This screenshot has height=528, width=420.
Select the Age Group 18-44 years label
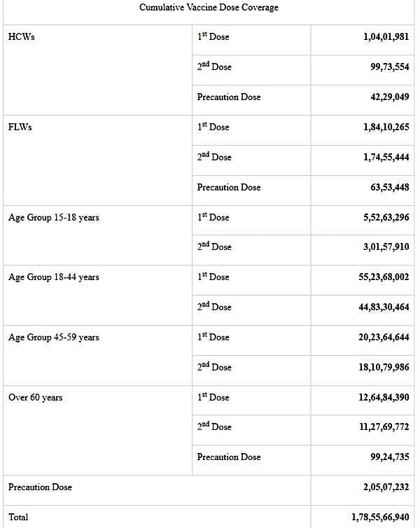[x=54, y=277]
